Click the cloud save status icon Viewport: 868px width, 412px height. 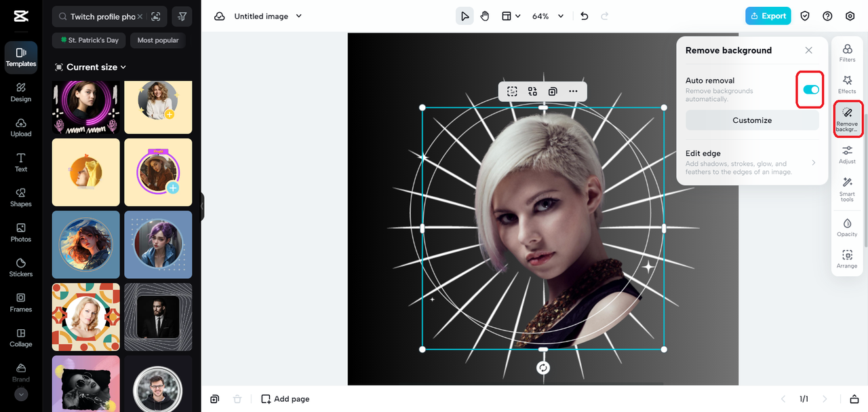219,16
